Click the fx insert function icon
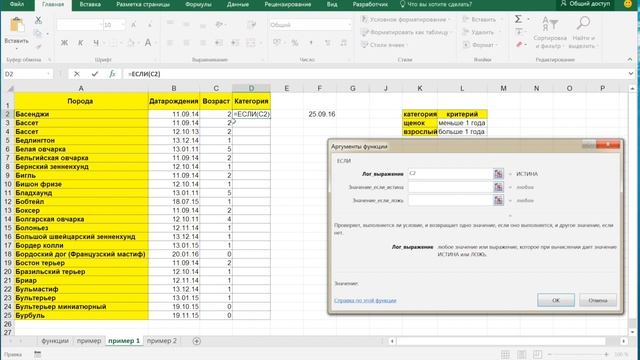This screenshot has height=360, width=640. pyautogui.click(x=112, y=74)
